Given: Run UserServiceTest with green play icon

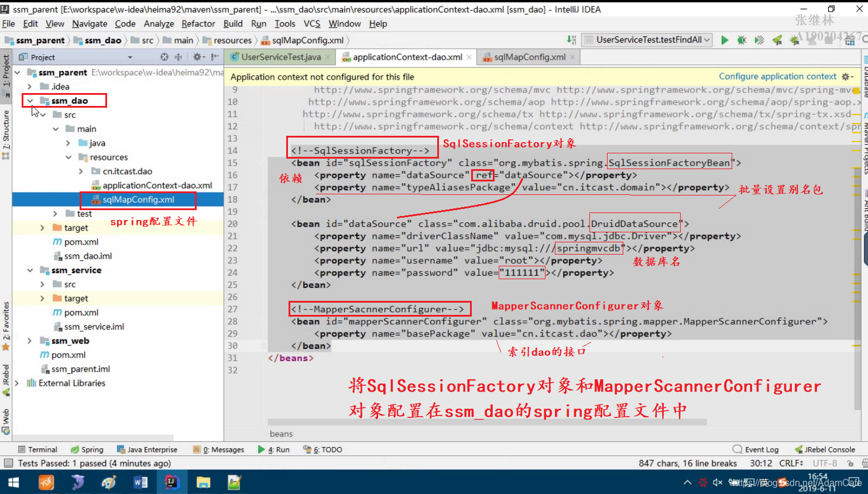Looking at the screenshot, I should (x=725, y=40).
